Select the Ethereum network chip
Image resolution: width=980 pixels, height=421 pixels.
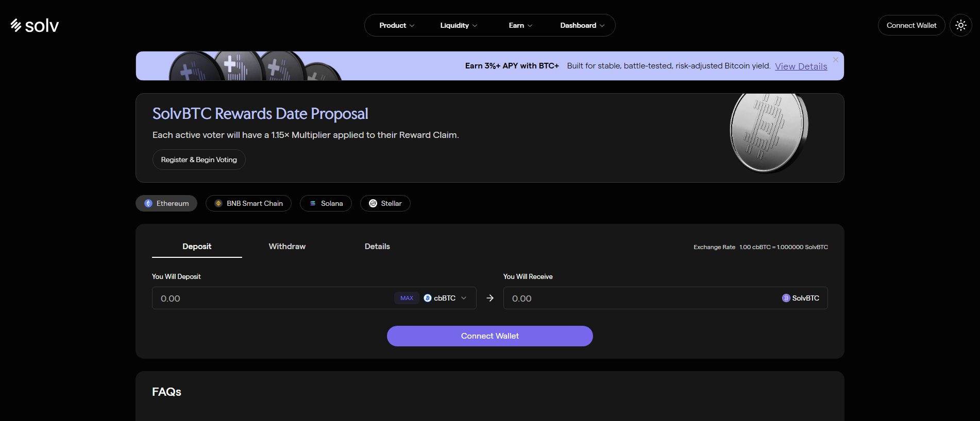(x=166, y=203)
